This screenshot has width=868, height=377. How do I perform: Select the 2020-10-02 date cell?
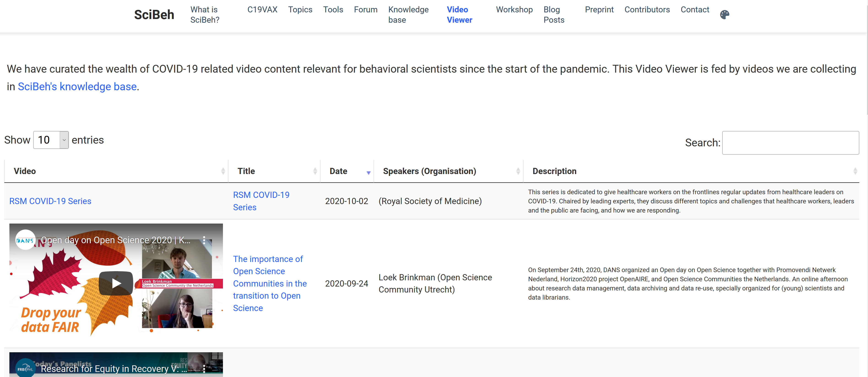pos(346,201)
